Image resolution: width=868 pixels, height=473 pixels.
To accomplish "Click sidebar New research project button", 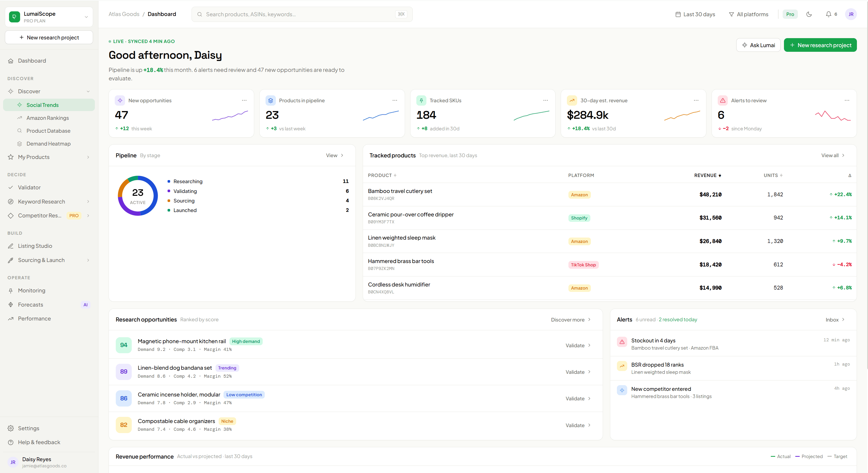I will click(49, 37).
